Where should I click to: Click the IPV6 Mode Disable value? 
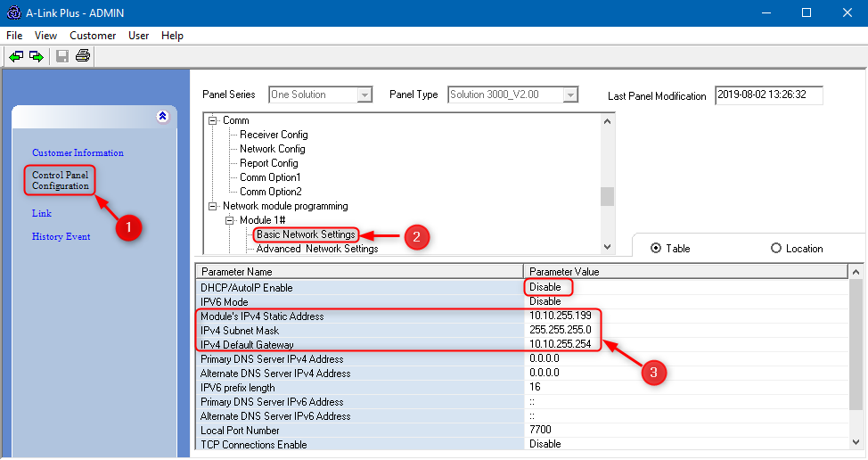(545, 301)
